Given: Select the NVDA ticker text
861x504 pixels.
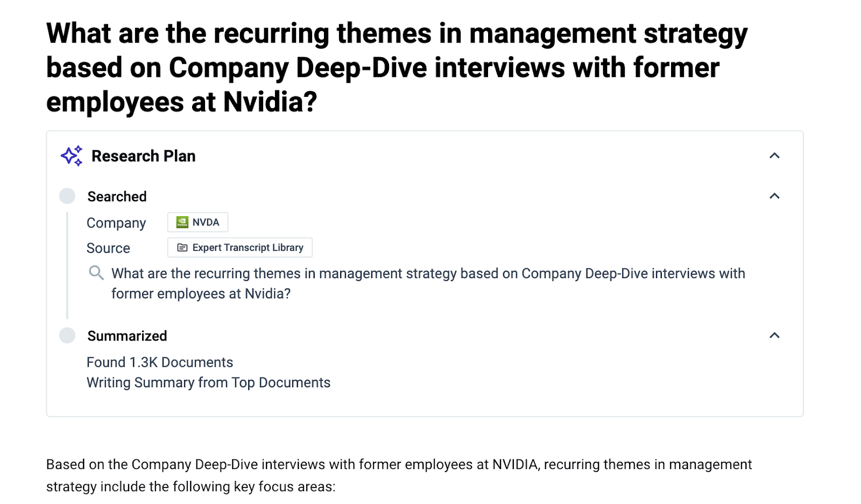Looking at the screenshot, I should 206,222.
